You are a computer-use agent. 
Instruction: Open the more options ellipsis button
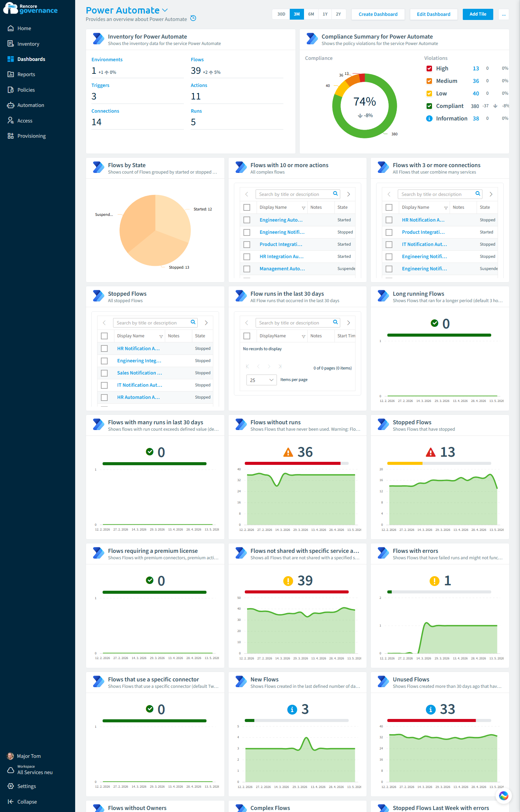click(503, 14)
